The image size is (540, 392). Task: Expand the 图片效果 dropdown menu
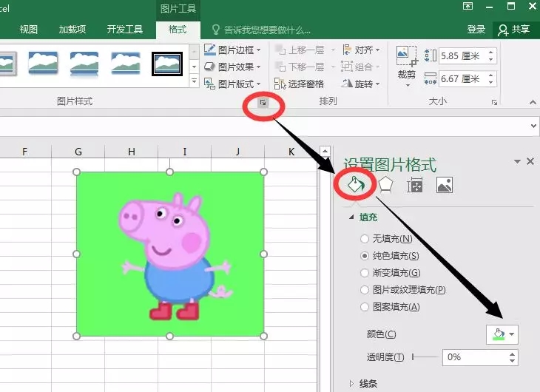232,67
